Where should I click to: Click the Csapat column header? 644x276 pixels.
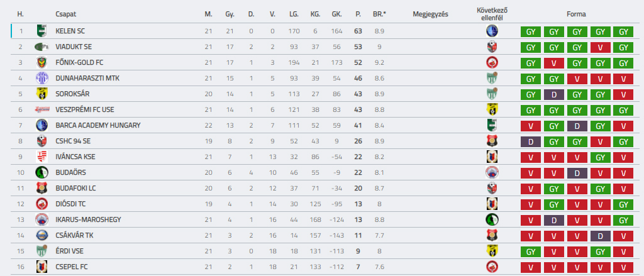coord(65,14)
